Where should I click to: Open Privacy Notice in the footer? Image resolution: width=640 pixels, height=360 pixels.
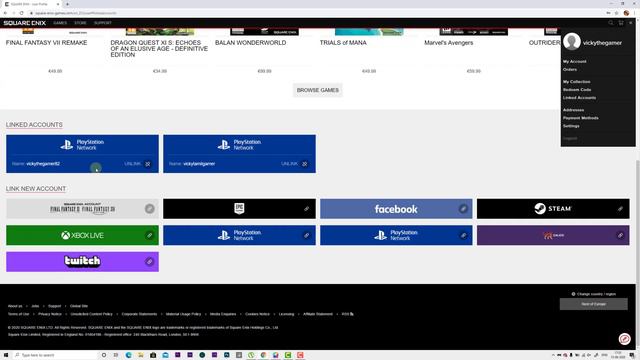click(x=50, y=314)
